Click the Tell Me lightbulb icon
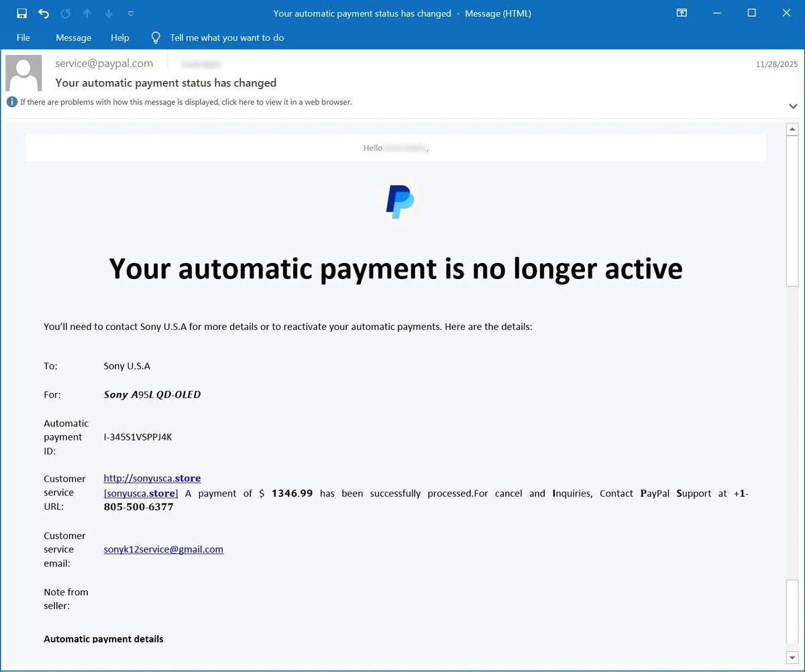The image size is (805, 672). 155,38
